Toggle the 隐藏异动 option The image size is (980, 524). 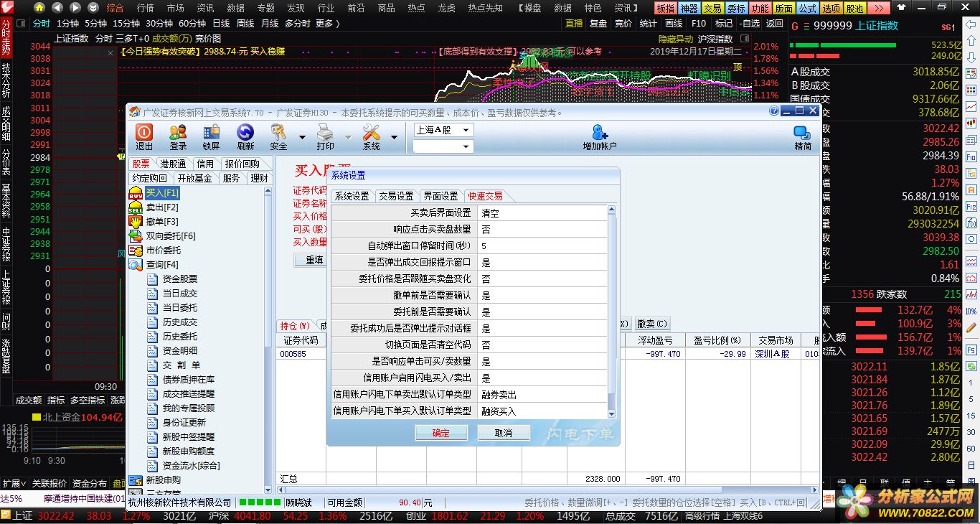(x=676, y=39)
